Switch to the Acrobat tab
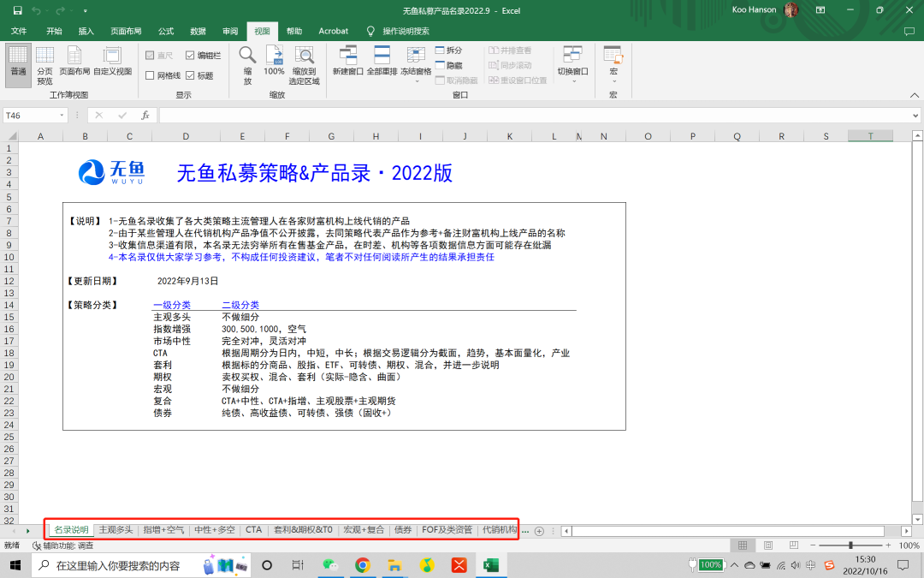Viewport: 924px width, 578px height. (x=334, y=32)
